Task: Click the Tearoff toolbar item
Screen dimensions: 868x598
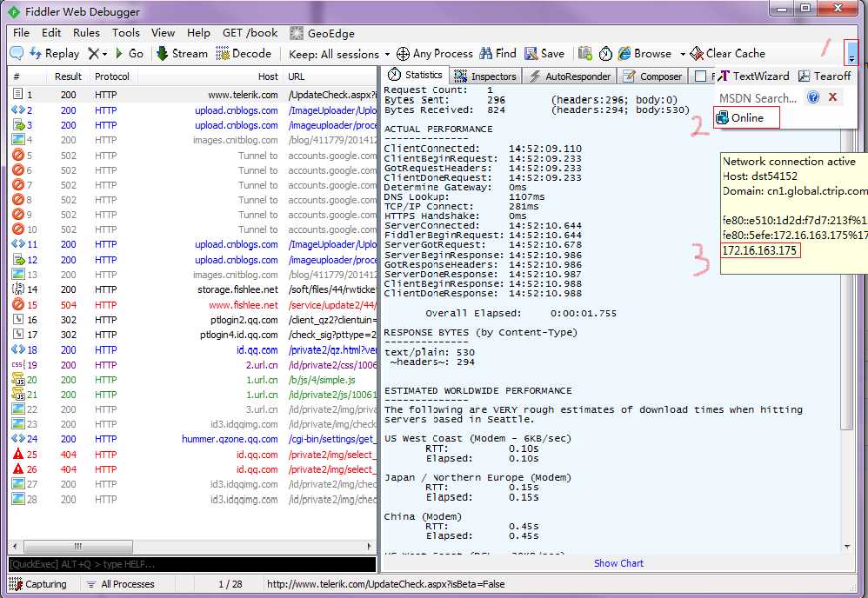Action: [825, 76]
